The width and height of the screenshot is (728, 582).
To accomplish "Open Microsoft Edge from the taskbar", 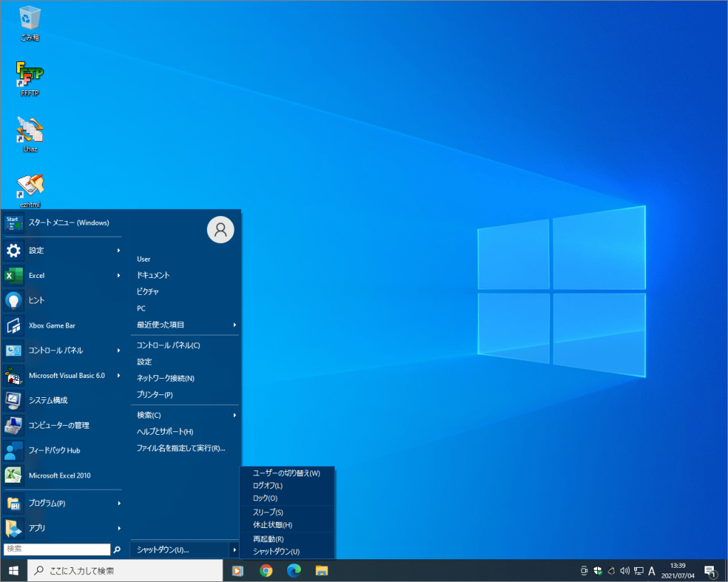I will tap(294, 571).
